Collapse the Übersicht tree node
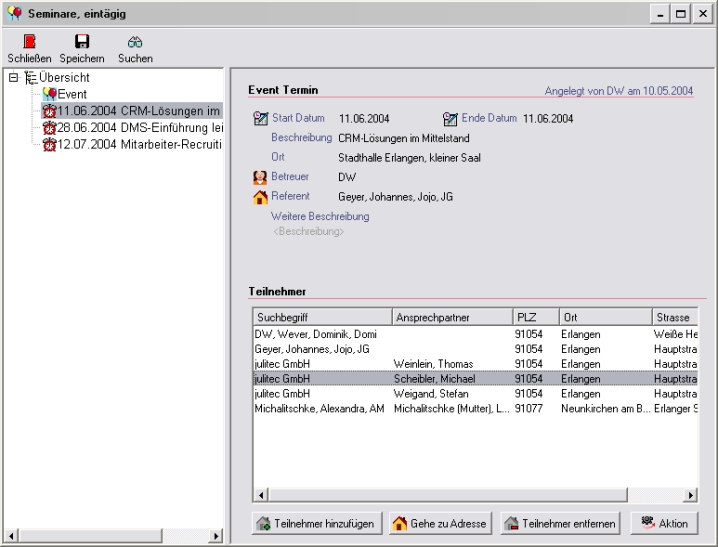The image size is (718, 547). pyautogui.click(x=13, y=77)
